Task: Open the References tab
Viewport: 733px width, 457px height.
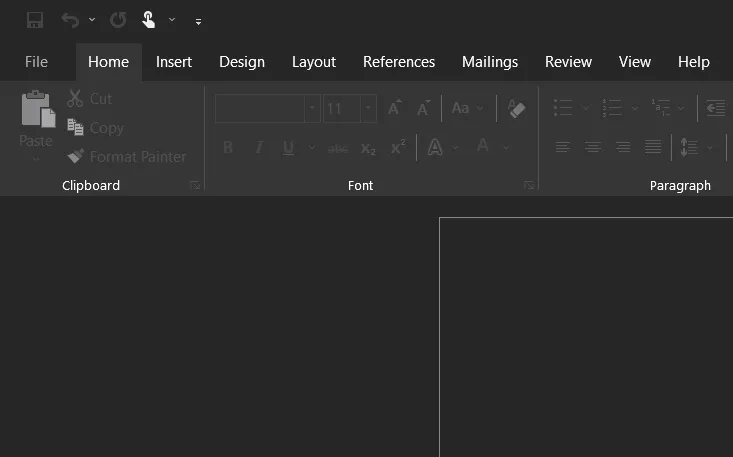Action: (399, 62)
